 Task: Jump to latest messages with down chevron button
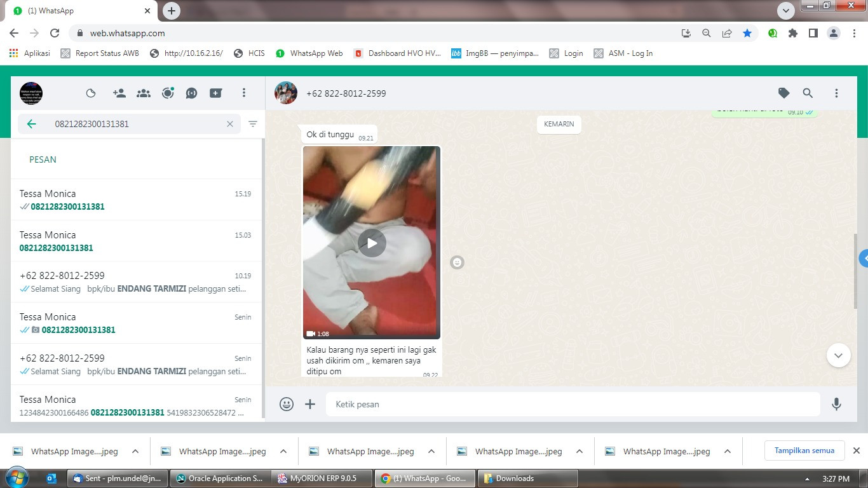tap(838, 355)
